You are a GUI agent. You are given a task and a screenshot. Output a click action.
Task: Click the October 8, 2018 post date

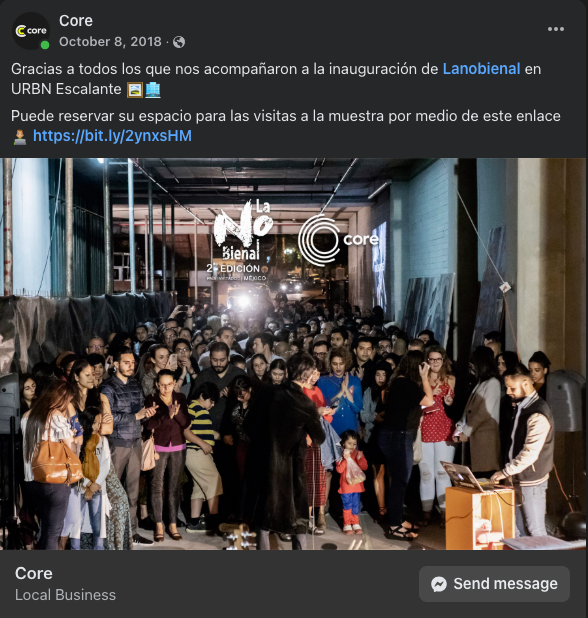(110, 42)
